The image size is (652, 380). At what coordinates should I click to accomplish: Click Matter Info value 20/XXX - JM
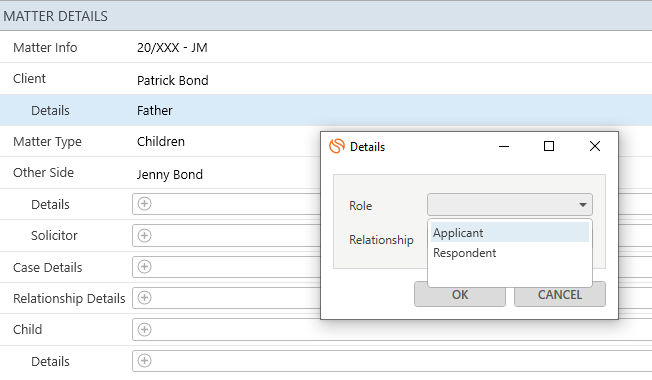pos(172,47)
